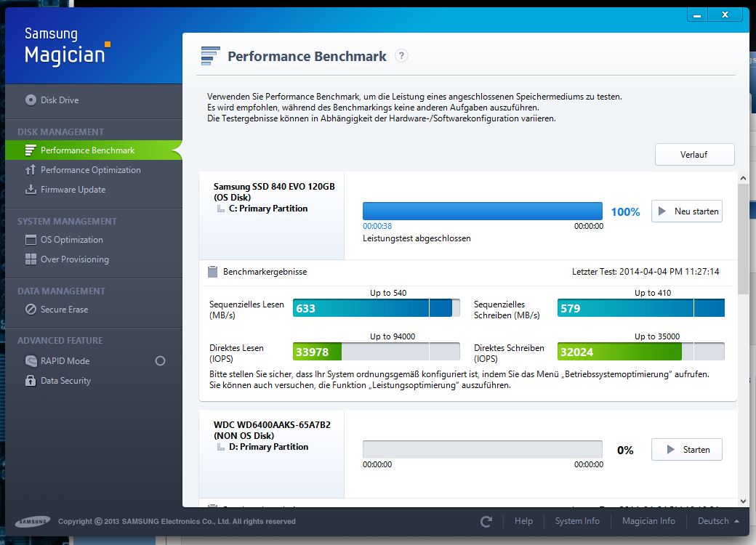
Task: Close the Samsung Magician window
Action: 725,15
